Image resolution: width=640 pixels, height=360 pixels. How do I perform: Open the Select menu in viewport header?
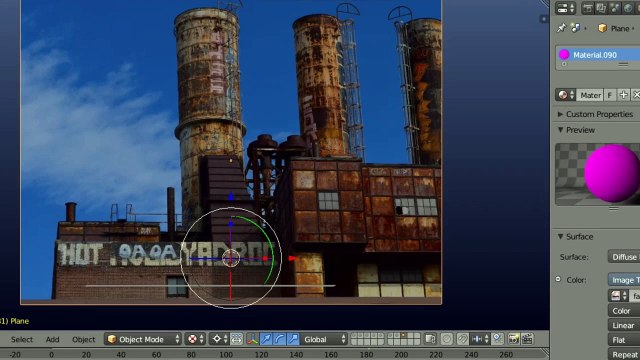(22, 339)
